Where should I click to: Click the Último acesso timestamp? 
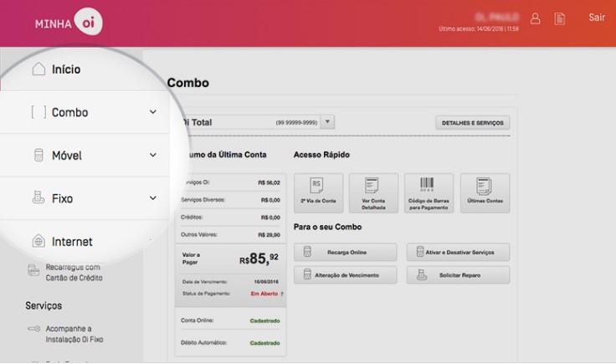(x=479, y=28)
